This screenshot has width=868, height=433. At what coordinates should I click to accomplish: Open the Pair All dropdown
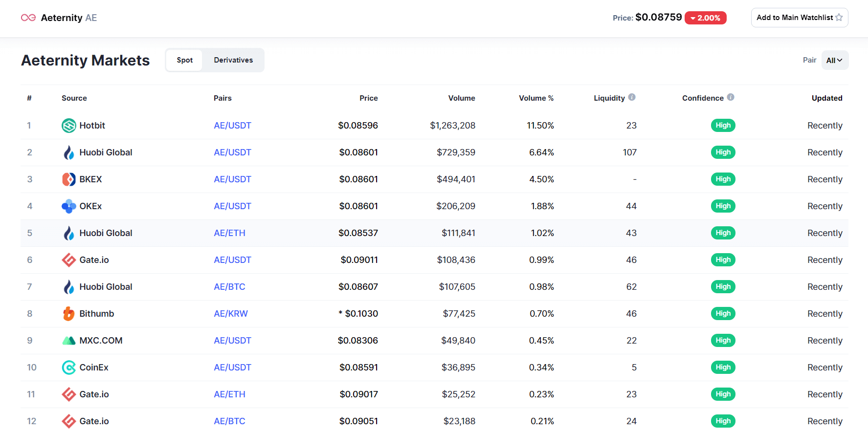pos(835,60)
